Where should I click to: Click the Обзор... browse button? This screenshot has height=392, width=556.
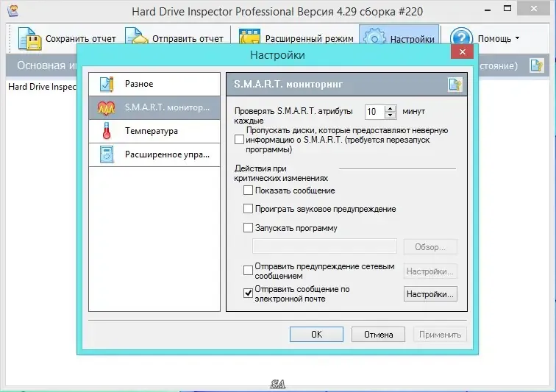tap(430, 247)
